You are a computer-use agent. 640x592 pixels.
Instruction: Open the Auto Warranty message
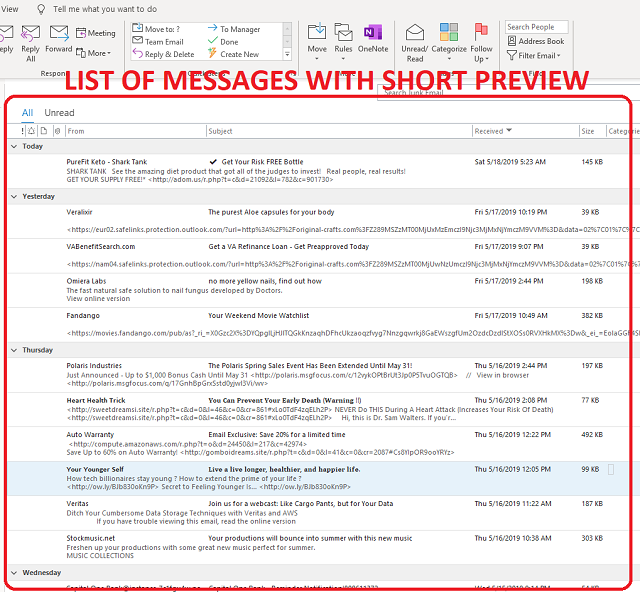[318, 444]
